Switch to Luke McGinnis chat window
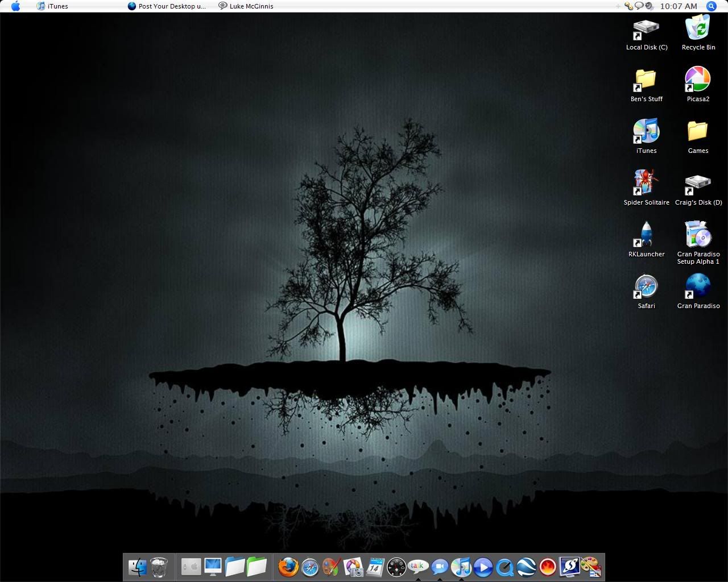The height and width of the screenshot is (582, 728). pos(246,6)
